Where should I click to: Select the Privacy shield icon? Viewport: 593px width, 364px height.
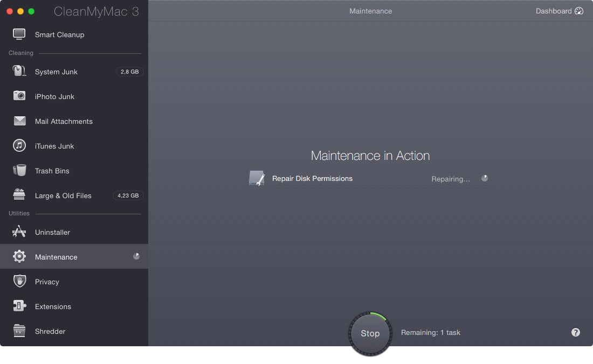(19, 281)
